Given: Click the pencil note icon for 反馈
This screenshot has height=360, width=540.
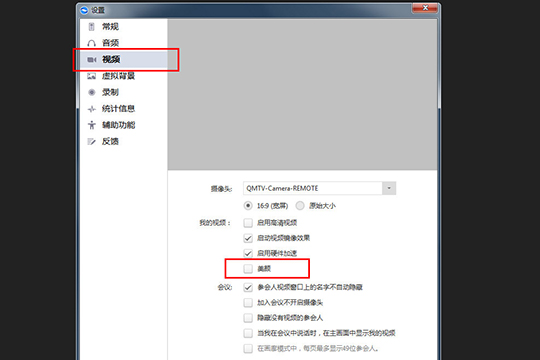Looking at the screenshot, I should [91, 142].
